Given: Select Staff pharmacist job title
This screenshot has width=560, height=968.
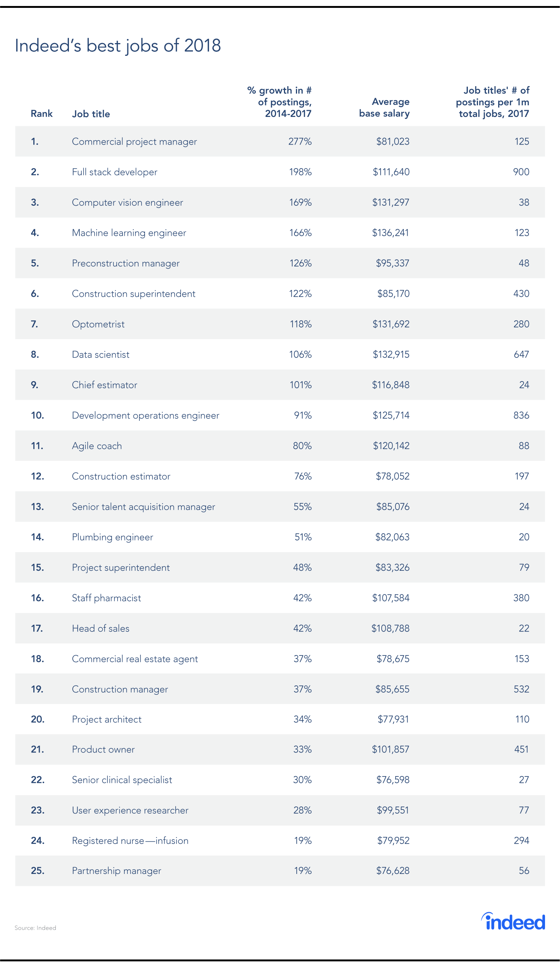Looking at the screenshot, I should [x=106, y=598].
